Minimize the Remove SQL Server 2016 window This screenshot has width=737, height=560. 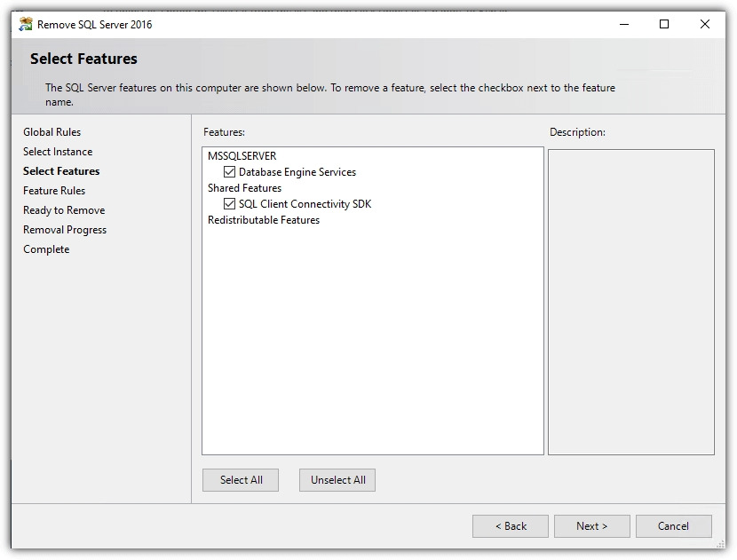coord(624,25)
